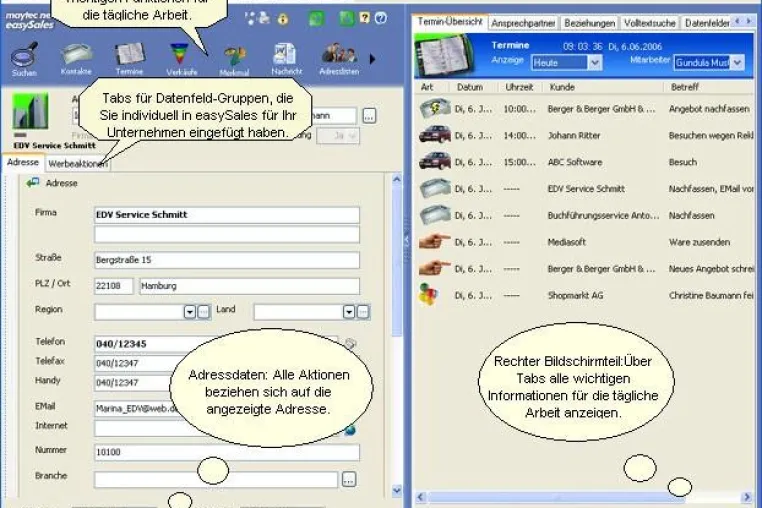Open the Land dropdown arrow
Image resolution: width=762 pixels, height=508 pixels.
point(349,312)
